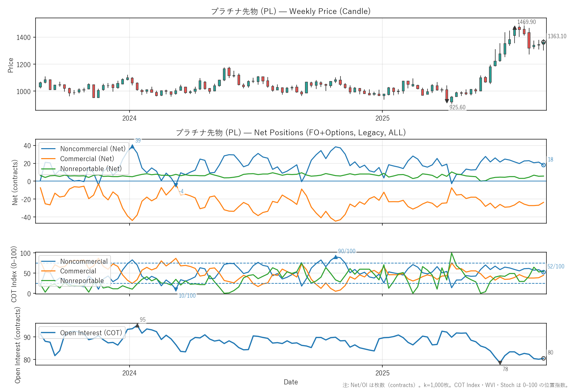Click the 52/100 latest COT Index label

point(556,266)
